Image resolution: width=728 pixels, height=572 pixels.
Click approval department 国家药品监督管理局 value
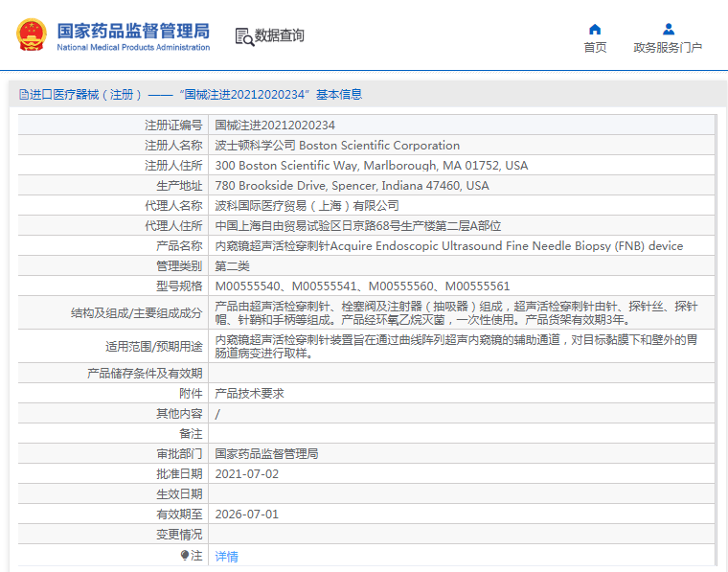(266, 454)
